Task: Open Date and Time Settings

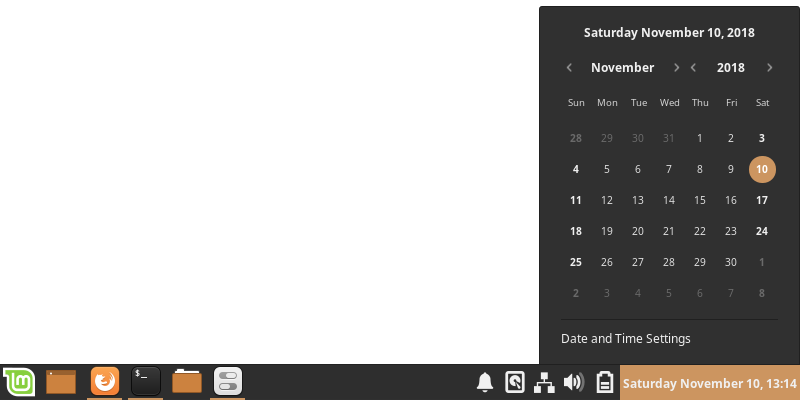Action: pos(626,339)
